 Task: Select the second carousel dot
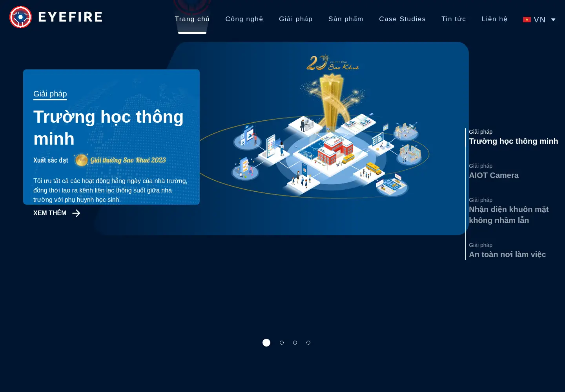(282, 343)
